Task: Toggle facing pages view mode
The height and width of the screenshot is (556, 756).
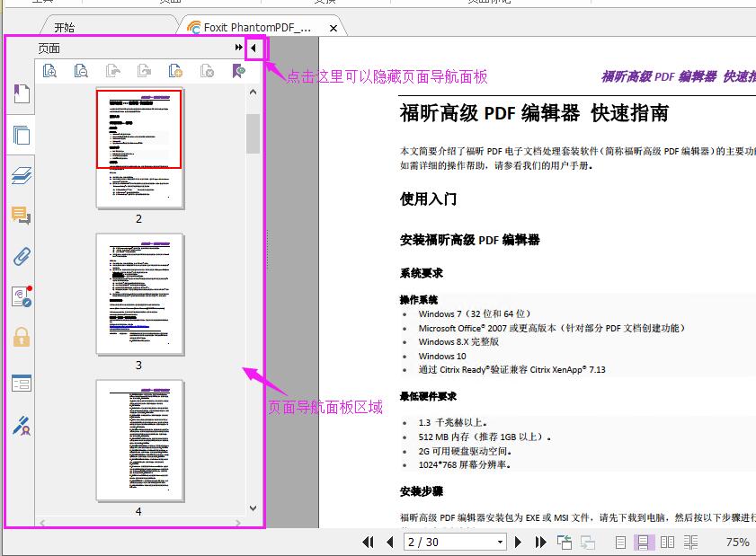Action: coord(667,542)
